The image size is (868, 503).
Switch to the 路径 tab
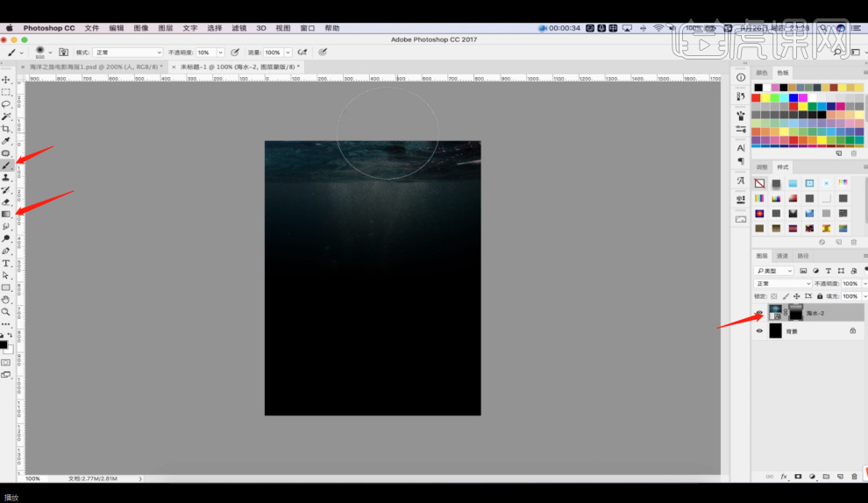[803, 256]
